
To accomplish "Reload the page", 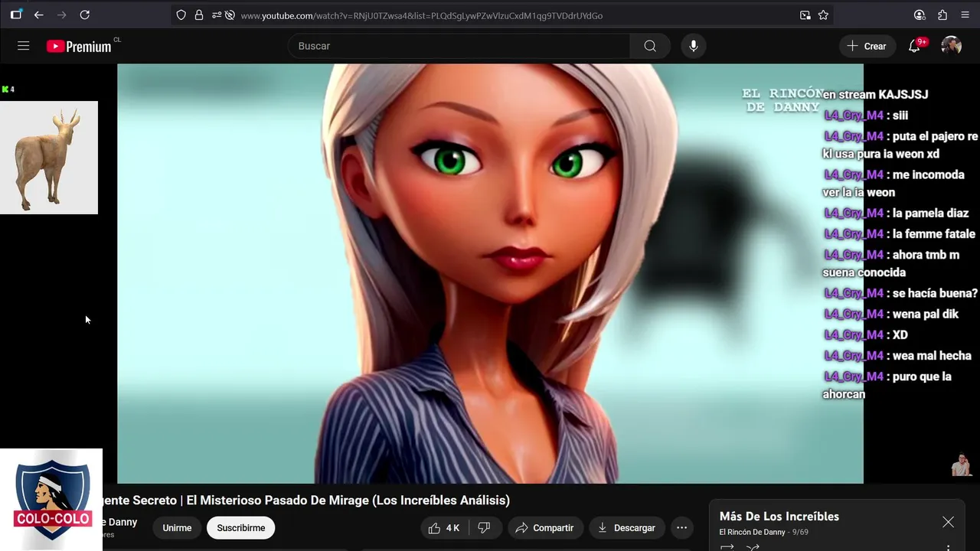I will pyautogui.click(x=85, y=15).
